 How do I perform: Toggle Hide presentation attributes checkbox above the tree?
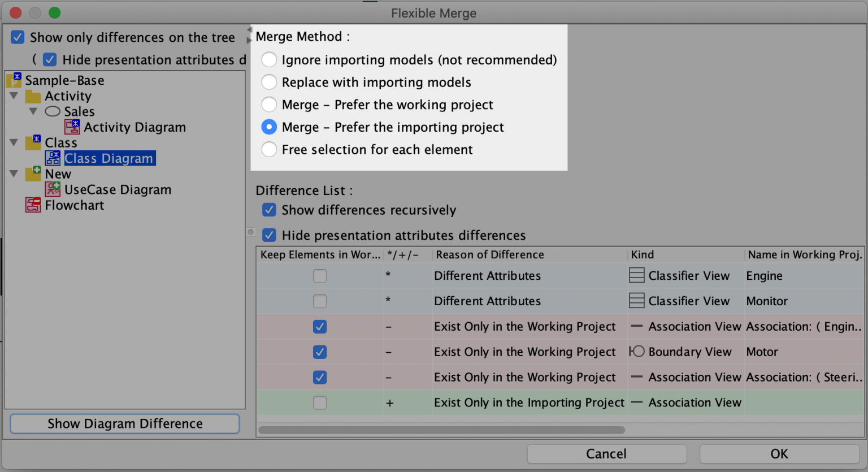[x=50, y=59]
